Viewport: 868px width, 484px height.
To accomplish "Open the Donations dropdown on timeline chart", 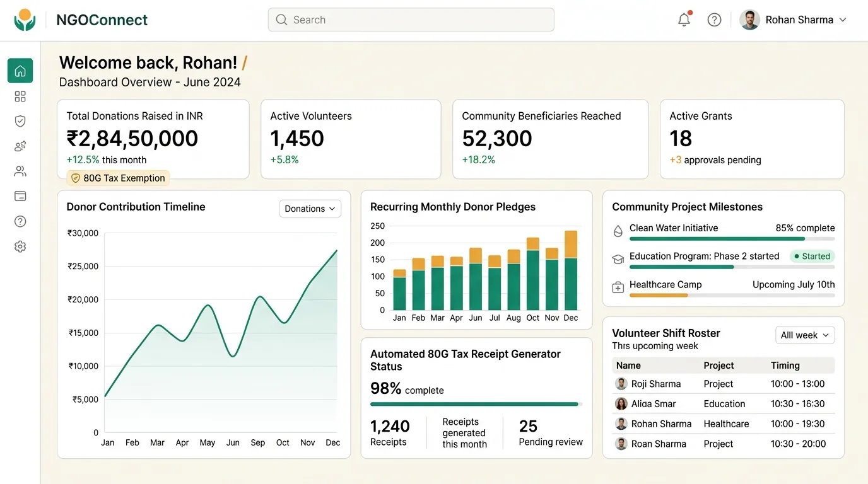I will 310,209.
